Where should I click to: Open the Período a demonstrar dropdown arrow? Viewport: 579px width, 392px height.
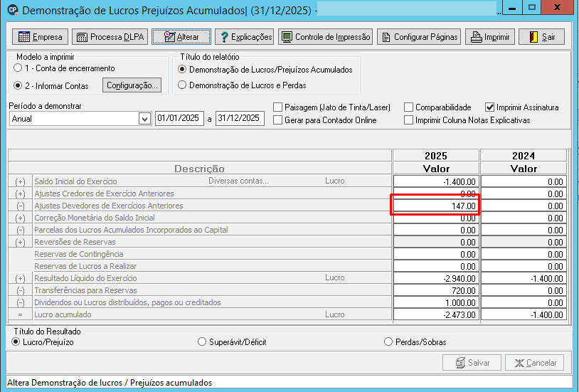[145, 119]
